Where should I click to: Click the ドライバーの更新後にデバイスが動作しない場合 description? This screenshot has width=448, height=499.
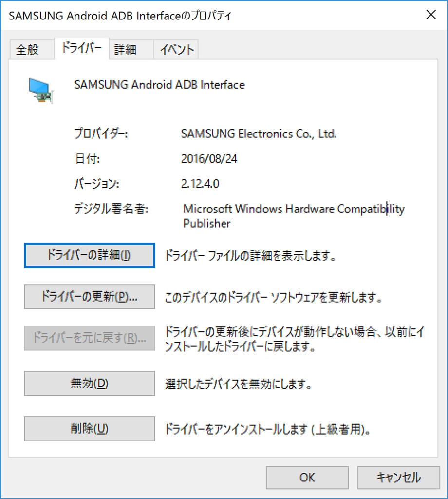point(295,339)
